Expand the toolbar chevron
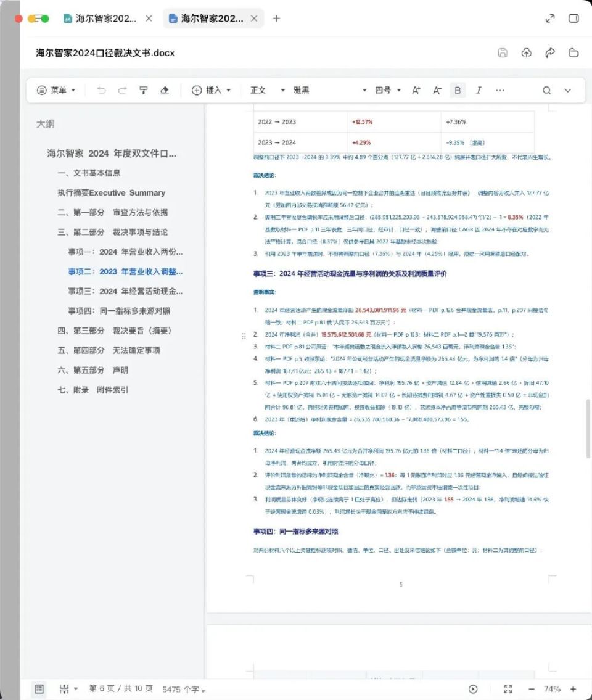The width and height of the screenshot is (592, 700). coord(567,90)
